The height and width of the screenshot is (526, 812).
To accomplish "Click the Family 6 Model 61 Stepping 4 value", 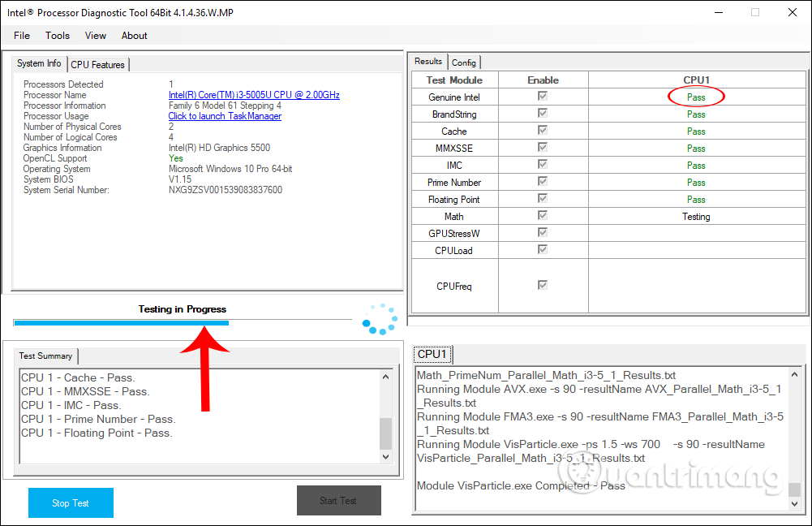I will click(x=225, y=106).
